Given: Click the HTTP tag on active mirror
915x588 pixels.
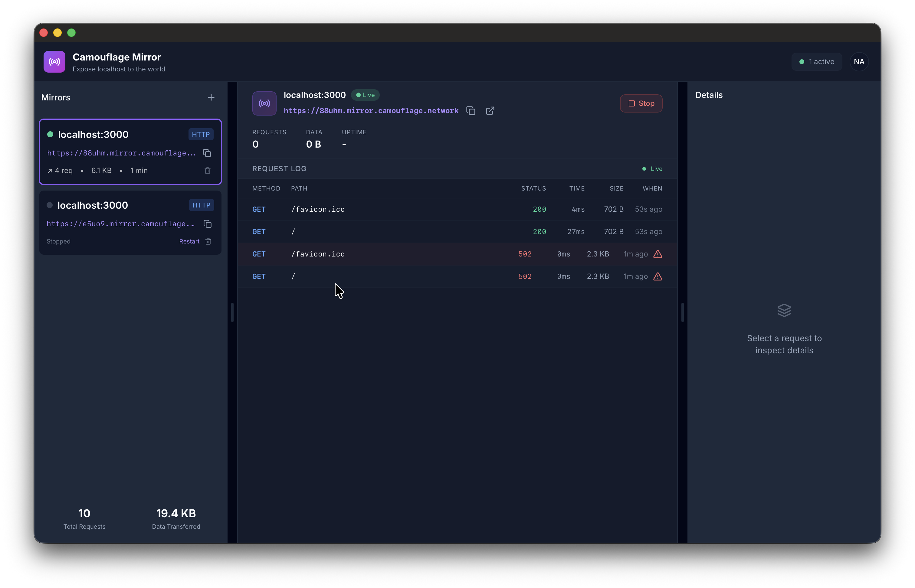Looking at the screenshot, I should pos(201,134).
